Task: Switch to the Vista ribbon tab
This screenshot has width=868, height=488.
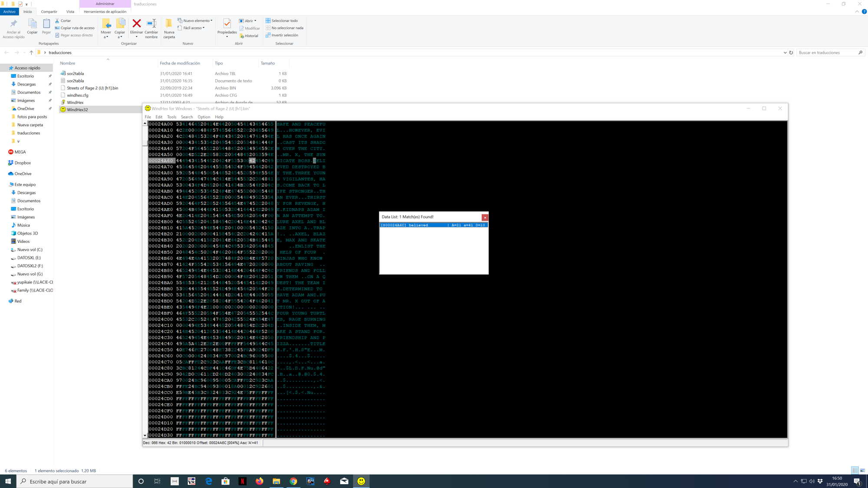Action: pos(70,11)
